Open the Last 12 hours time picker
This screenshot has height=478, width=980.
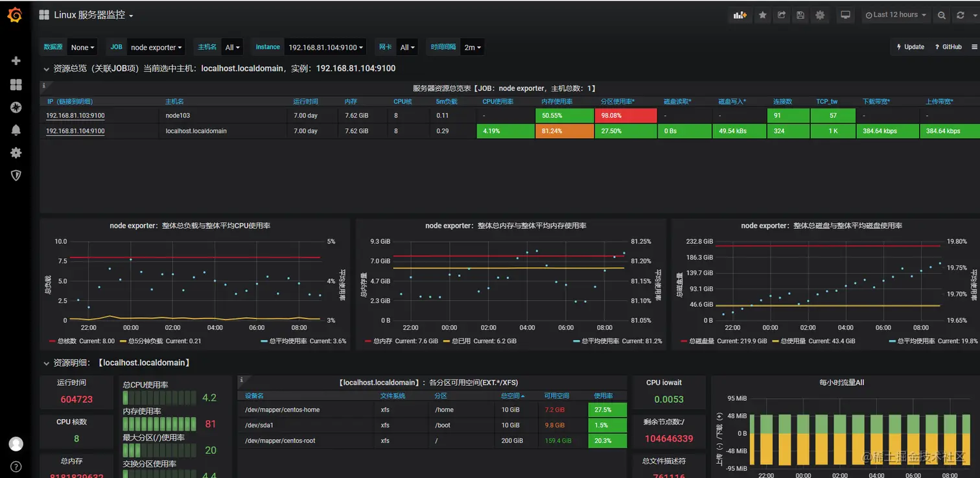(x=896, y=15)
